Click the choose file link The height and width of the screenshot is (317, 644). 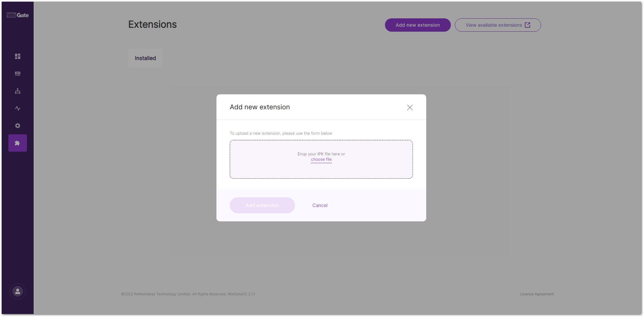pyautogui.click(x=321, y=160)
